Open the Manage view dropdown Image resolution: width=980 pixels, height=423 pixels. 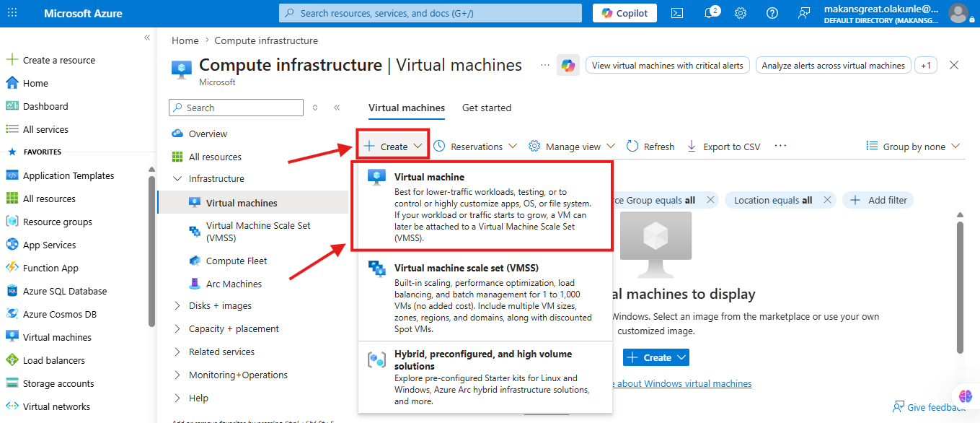(572, 147)
